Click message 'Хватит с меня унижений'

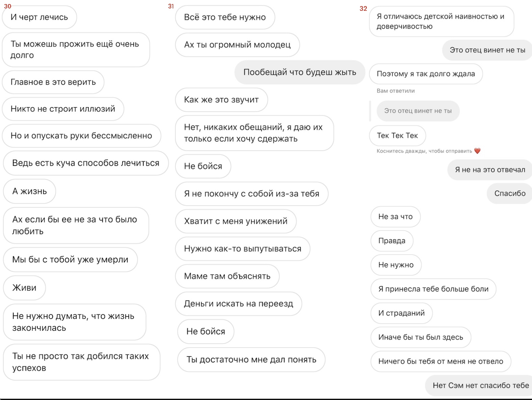[x=236, y=221]
